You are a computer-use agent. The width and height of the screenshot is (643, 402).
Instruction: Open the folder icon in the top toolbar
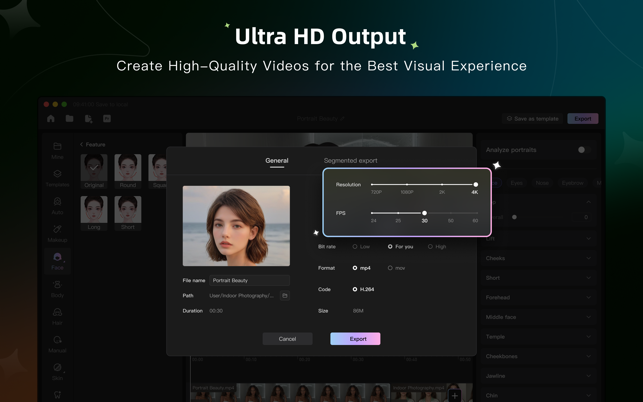(69, 119)
